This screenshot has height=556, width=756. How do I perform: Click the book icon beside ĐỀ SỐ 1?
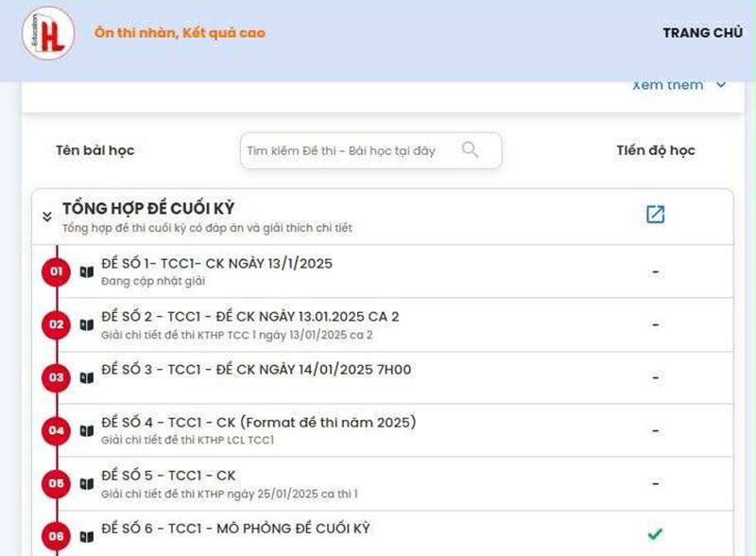tap(87, 272)
